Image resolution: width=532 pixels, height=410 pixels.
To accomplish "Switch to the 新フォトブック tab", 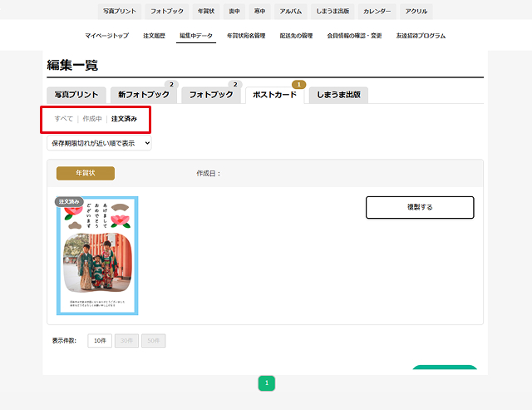I will pos(144,95).
